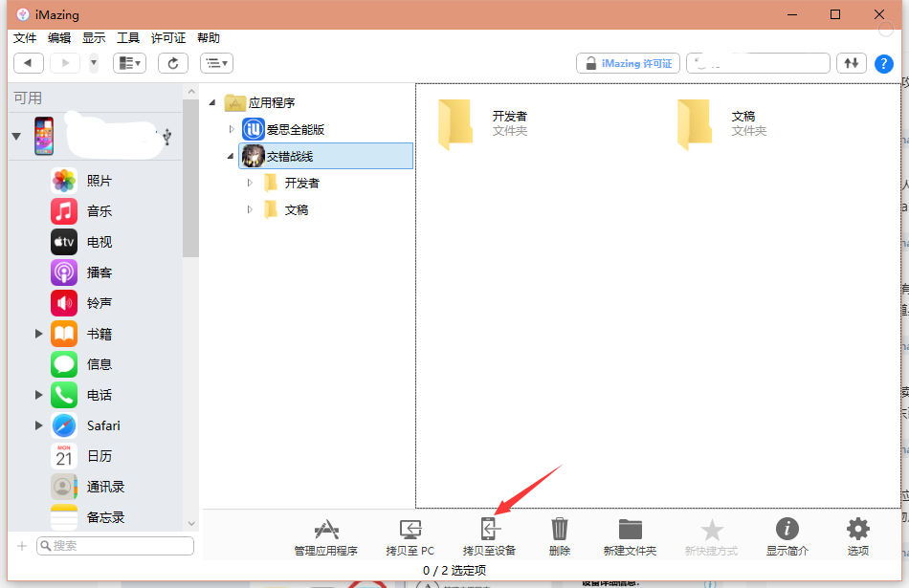This screenshot has height=588, width=909.
Task: Open the TV (电视) sidebar item
Action: tap(81, 242)
